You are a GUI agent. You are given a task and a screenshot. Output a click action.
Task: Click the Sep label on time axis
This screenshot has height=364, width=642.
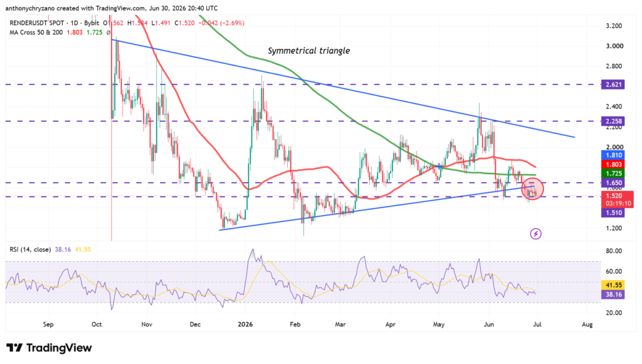pos(48,325)
